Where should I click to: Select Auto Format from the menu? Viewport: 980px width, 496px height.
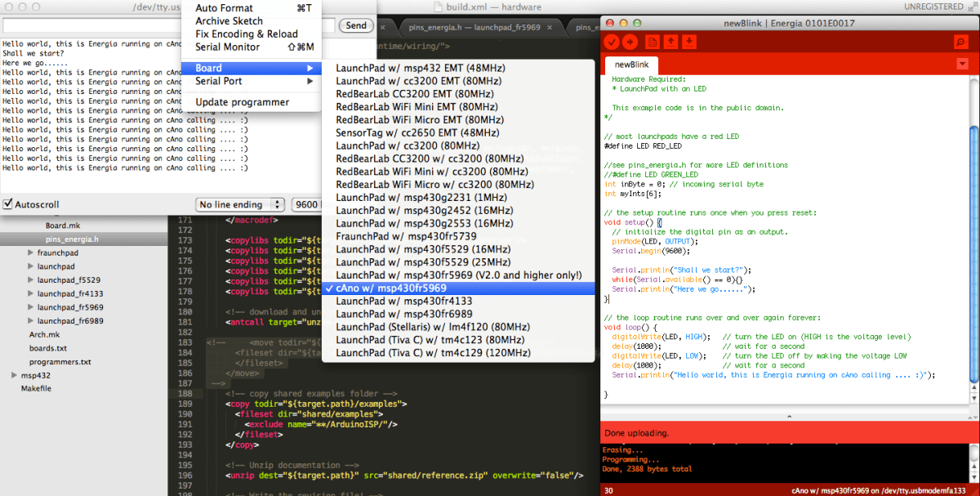click(225, 8)
